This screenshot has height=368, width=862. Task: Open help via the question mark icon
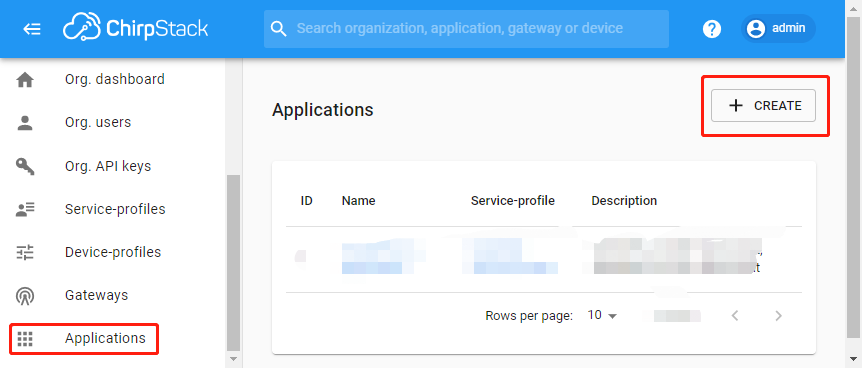click(711, 29)
